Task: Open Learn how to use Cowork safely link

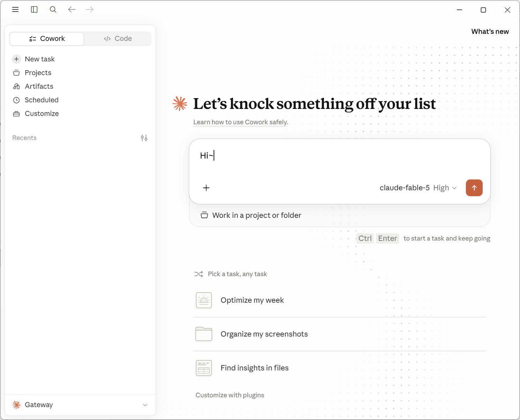Action: click(241, 122)
